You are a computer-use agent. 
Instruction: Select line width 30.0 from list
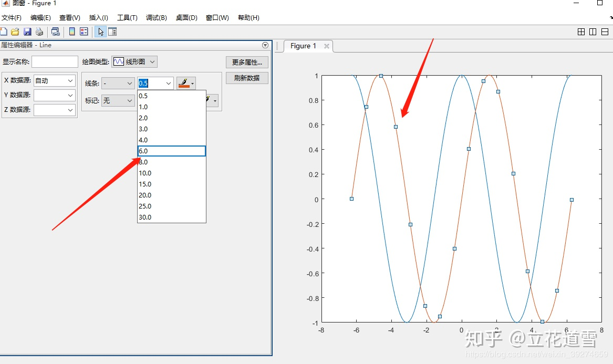click(x=172, y=217)
